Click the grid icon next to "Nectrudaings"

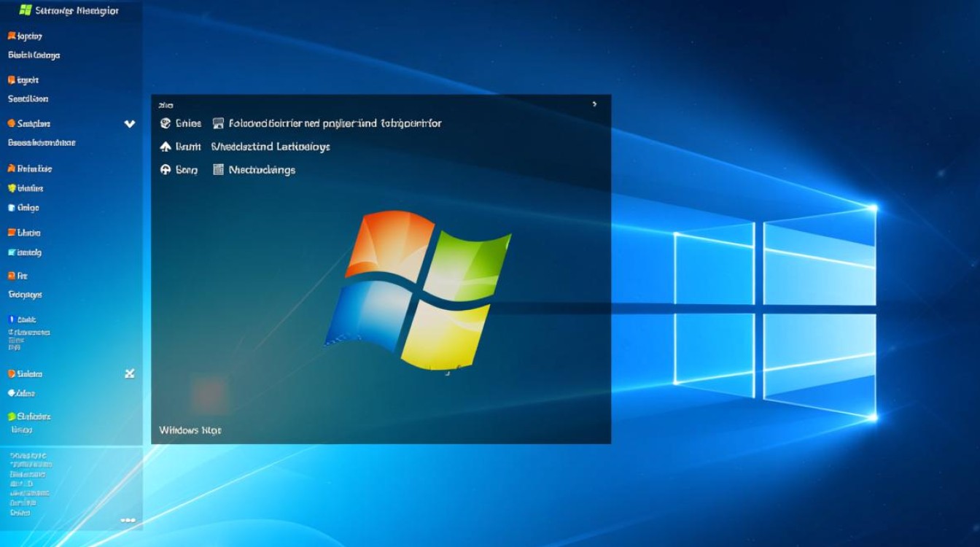[218, 170]
